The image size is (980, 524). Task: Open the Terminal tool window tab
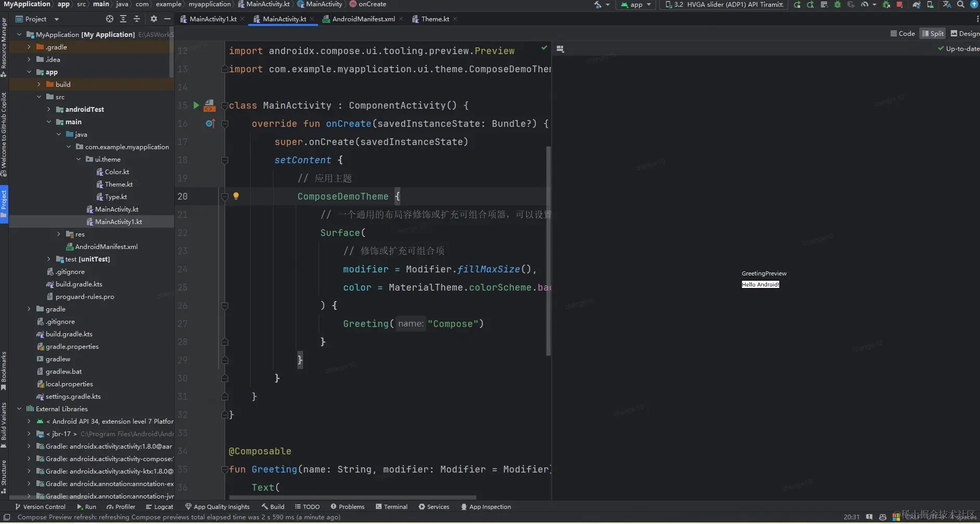coord(391,507)
